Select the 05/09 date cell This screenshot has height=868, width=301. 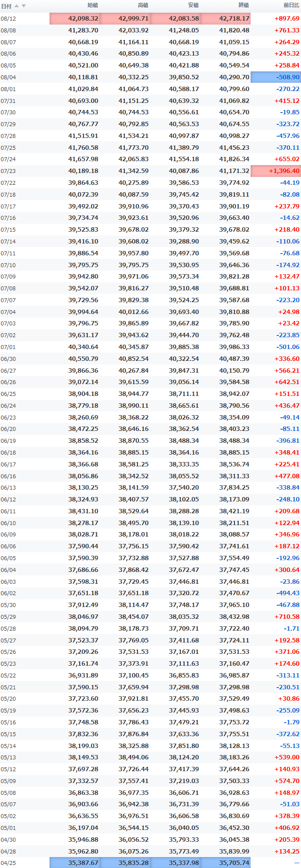[8, 781]
